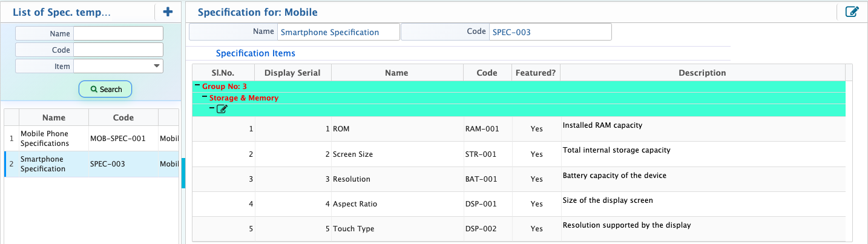This screenshot has height=244, width=868.
Task: Click the Specification Items heading
Action: tap(255, 53)
